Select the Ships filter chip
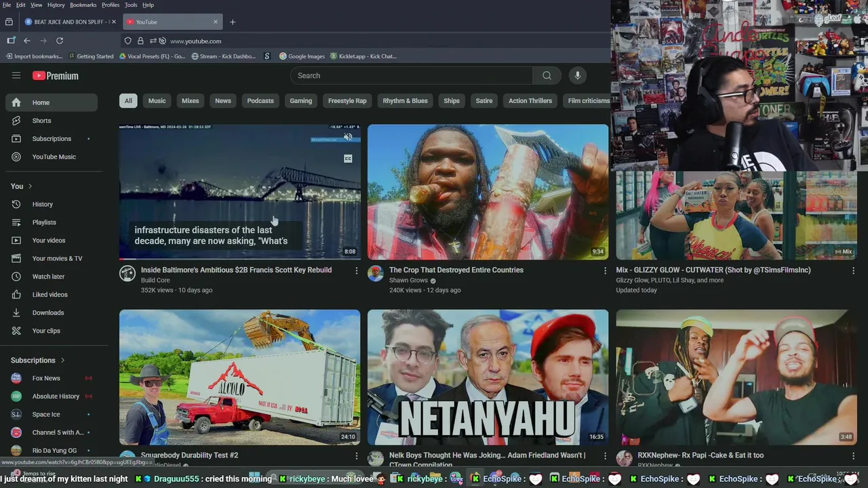 coord(452,101)
